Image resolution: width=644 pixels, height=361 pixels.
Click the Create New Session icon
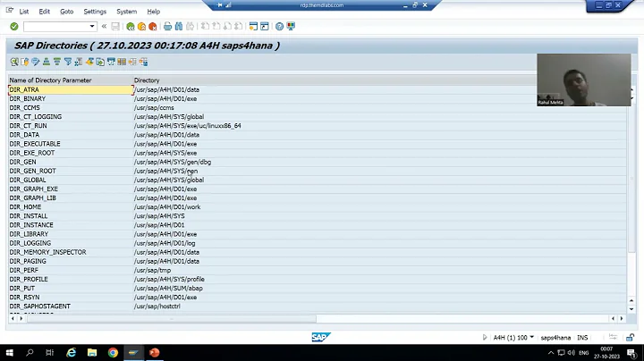coord(253,27)
